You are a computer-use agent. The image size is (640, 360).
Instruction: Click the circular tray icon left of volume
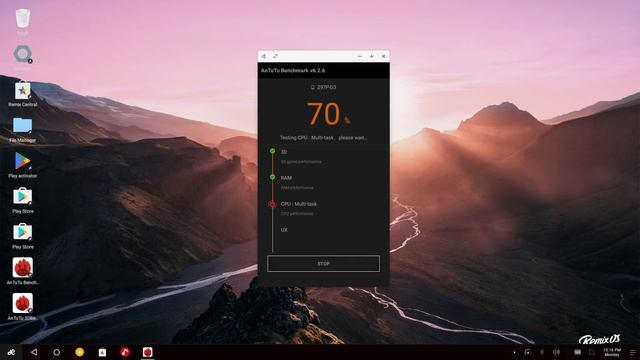point(527,352)
